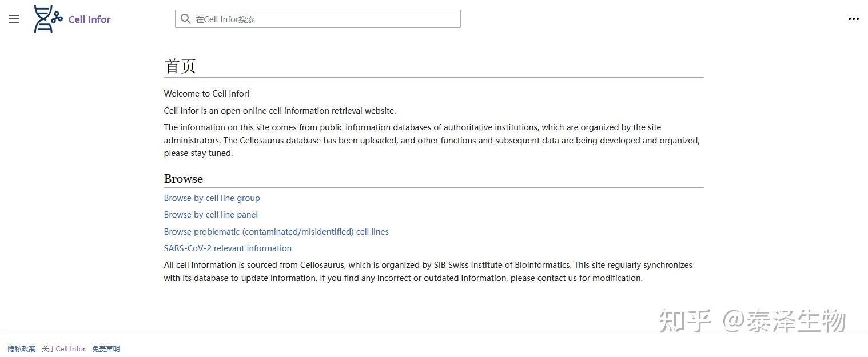
Task: Open Browse by cell line group
Action: click(212, 198)
